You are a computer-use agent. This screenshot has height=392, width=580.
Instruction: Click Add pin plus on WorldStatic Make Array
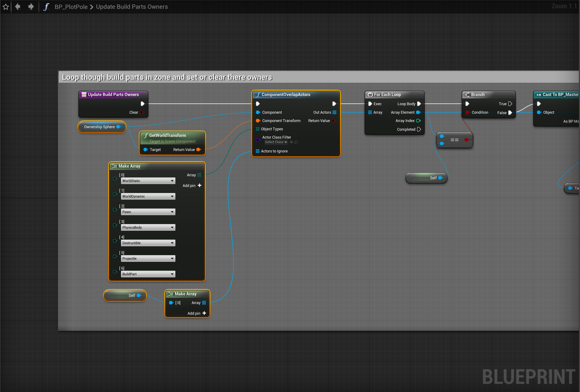coord(200,185)
